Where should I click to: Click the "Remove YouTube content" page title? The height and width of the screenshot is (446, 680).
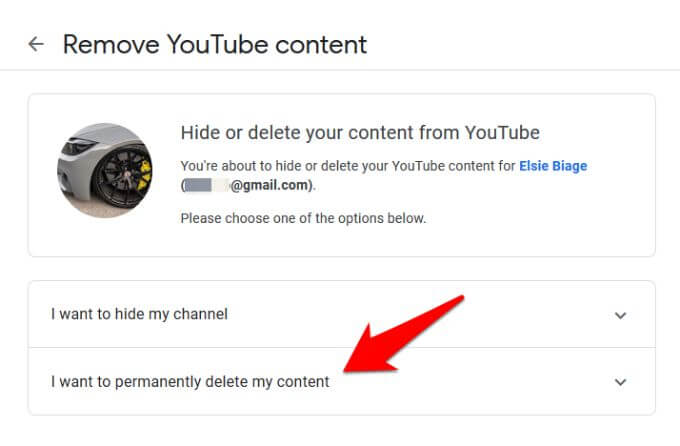pos(215,45)
